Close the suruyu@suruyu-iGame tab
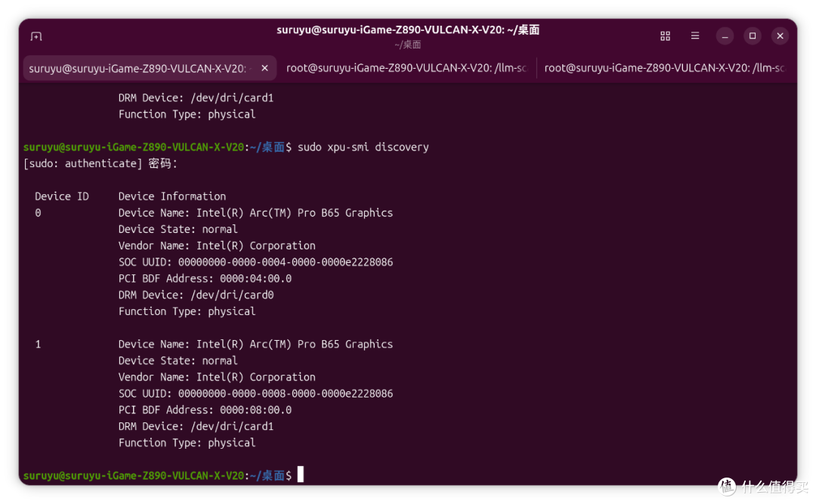Viewport: 816px width, 504px height. pyautogui.click(x=265, y=68)
